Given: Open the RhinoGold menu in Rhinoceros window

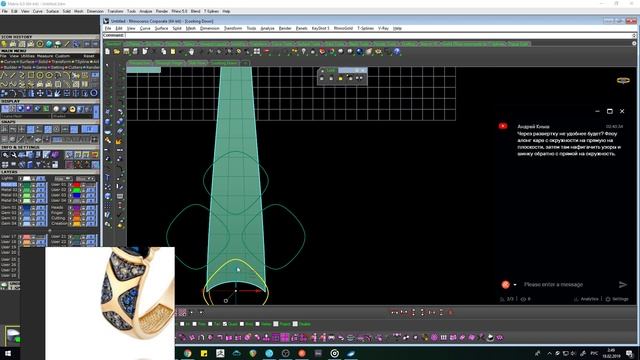Looking at the screenshot, I should click(x=343, y=28).
